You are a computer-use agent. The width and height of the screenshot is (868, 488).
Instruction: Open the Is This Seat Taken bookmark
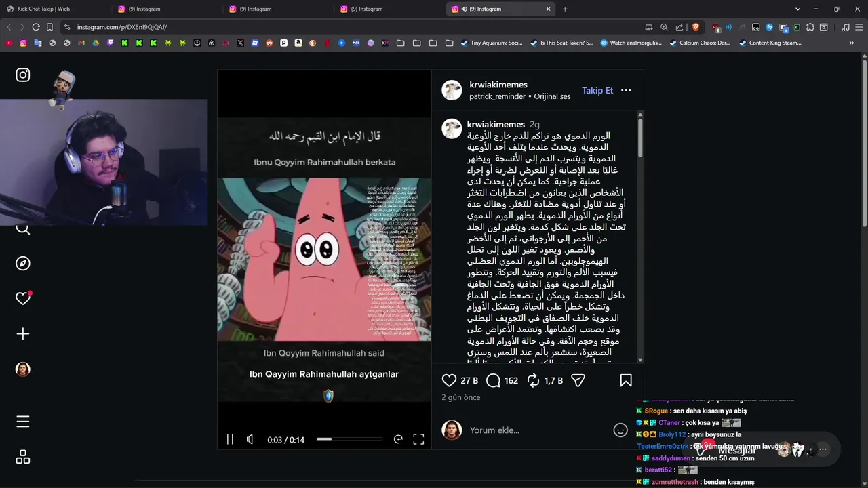point(561,43)
